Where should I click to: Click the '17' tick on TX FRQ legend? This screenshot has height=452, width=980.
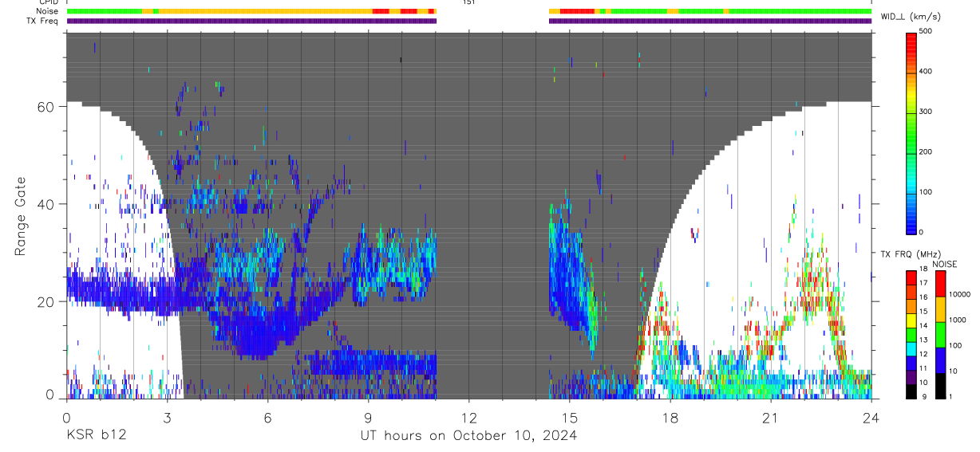(923, 283)
